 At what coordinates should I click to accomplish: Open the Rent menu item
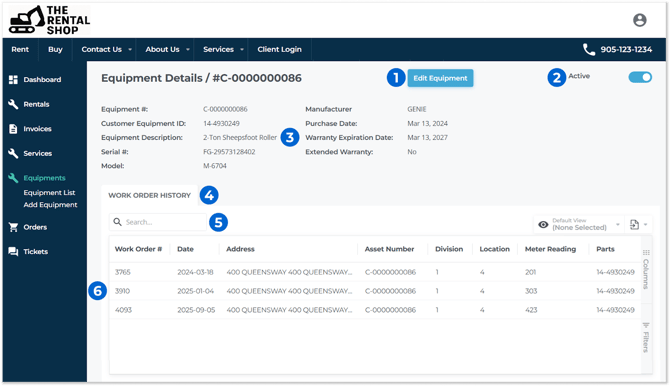pyautogui.click(x=20, y=50)
